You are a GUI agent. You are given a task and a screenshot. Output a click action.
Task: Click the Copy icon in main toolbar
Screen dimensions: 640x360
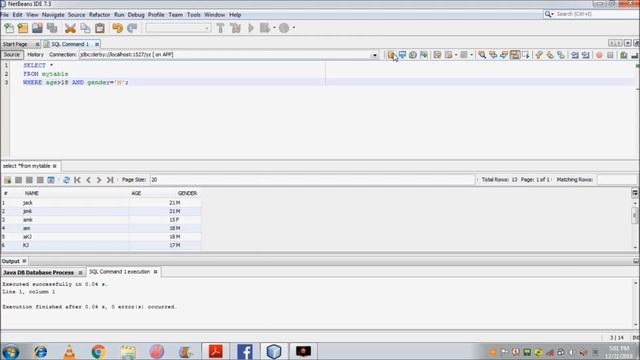(85, 28)
